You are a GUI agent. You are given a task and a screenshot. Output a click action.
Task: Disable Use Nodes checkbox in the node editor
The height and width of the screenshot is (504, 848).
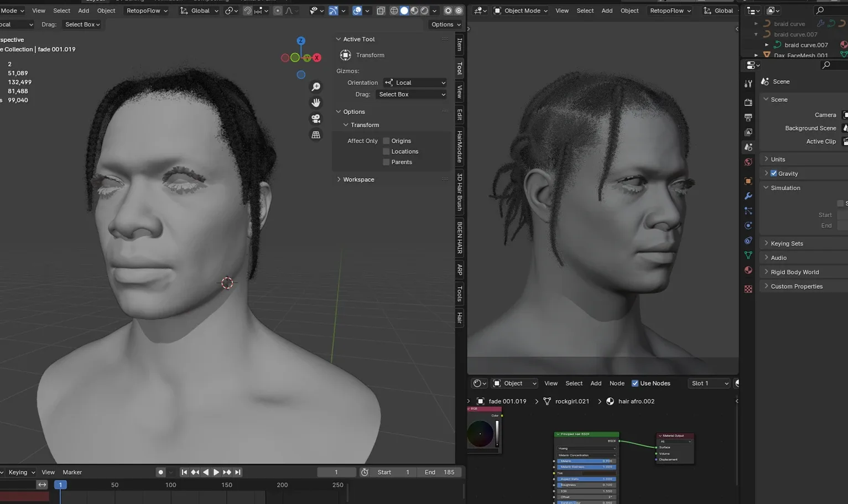pos(635,383)
